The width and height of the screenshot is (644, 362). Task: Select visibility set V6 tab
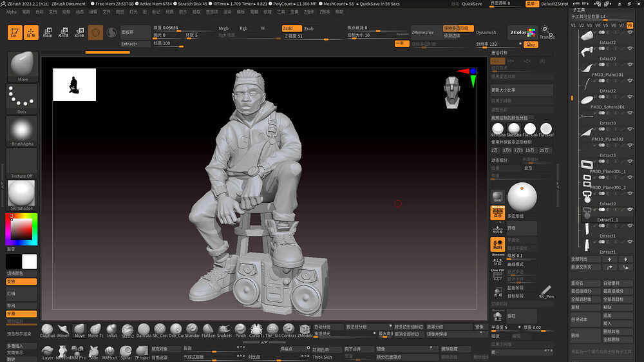614,25
